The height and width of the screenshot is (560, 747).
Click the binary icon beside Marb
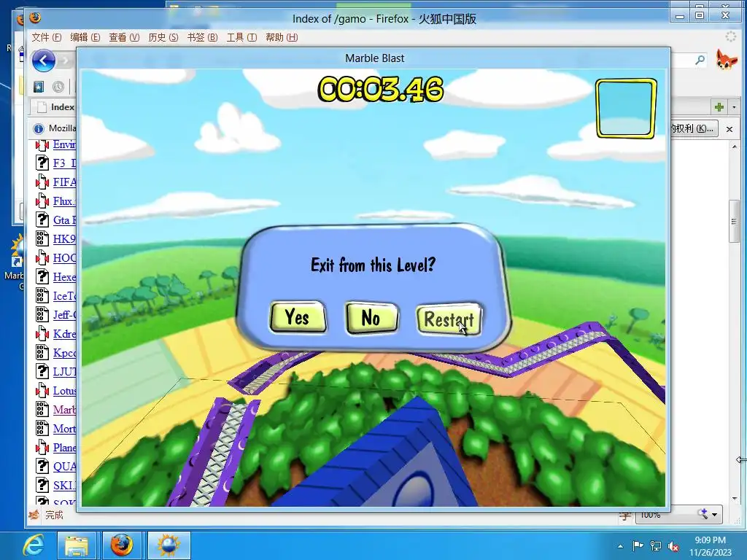[x=42, y=410]
